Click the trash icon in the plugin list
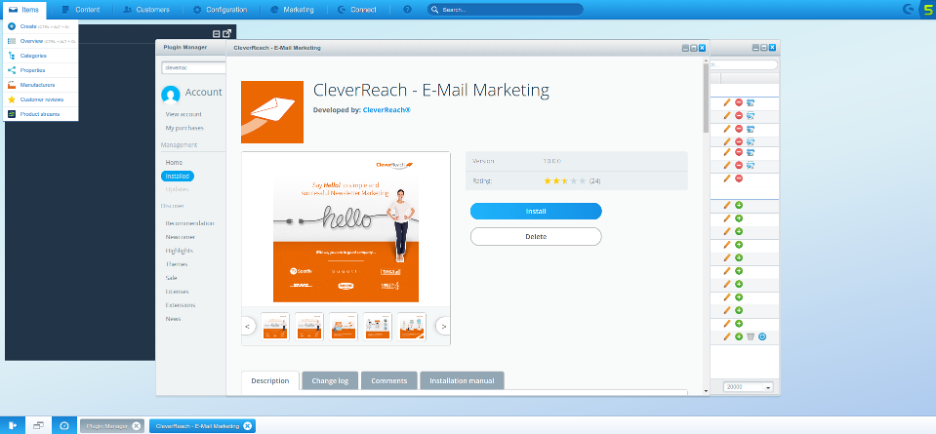 (750, 337)
